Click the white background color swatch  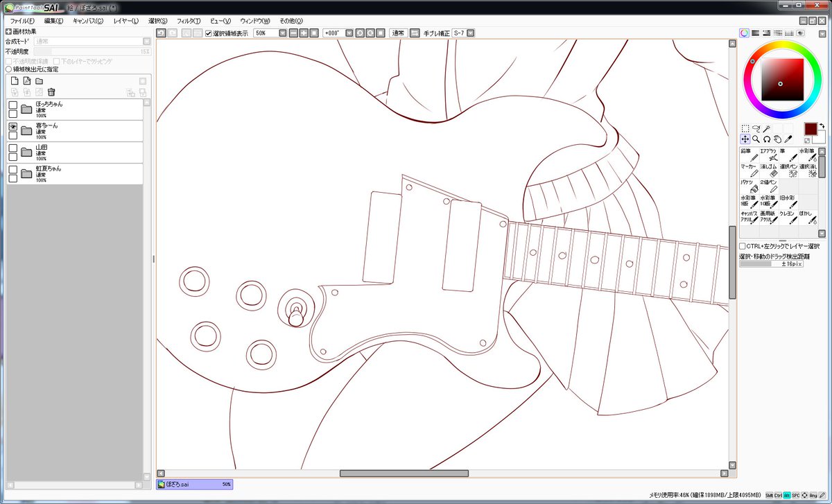point(821,138)
